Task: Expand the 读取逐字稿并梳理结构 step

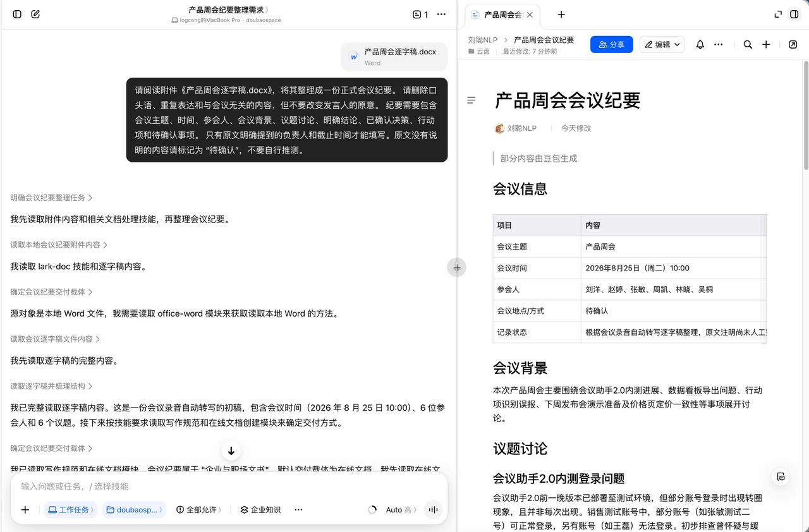Action: 51,386
